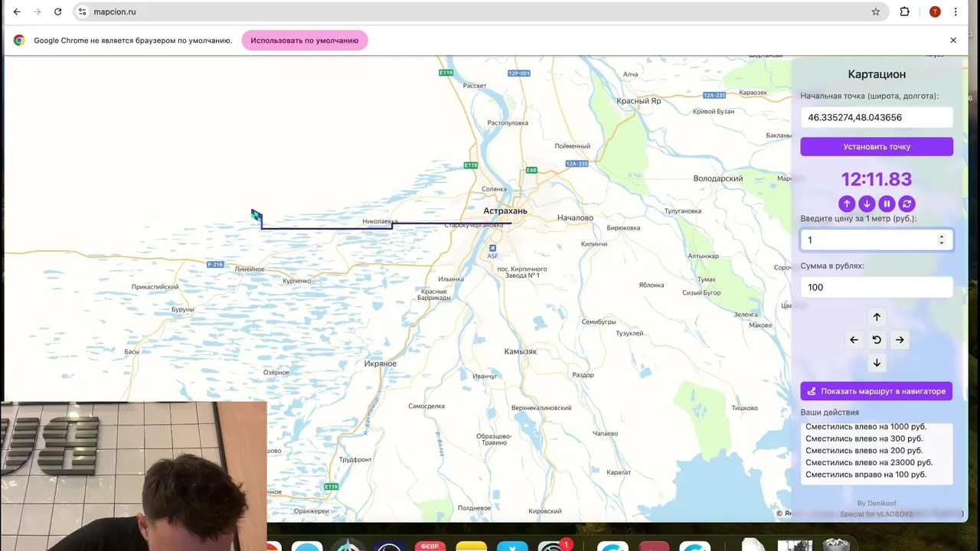Go back in Chrome browser
Viewport: 980px width, 551px height.
coord(17,11)
